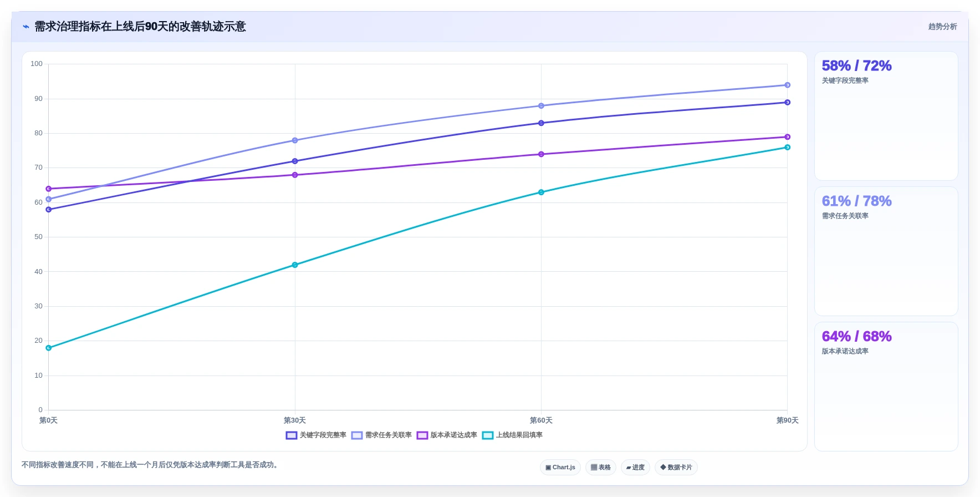Select the 数据卡片 tag chip

coord(676,468)
